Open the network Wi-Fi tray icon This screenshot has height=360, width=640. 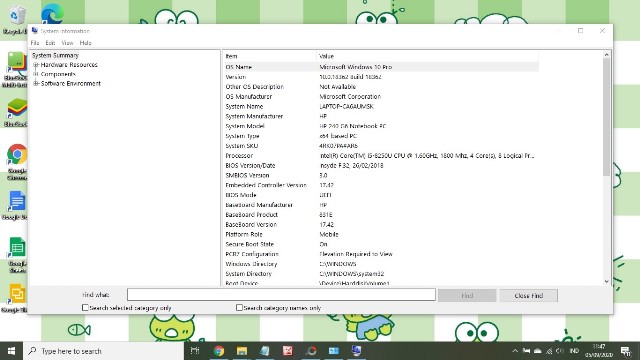549,351
